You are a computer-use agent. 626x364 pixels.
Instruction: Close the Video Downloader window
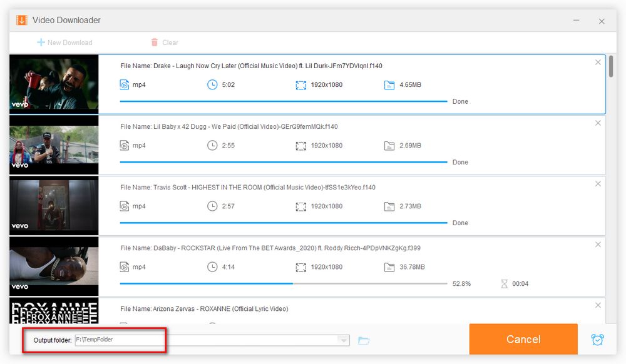[602, 21]
